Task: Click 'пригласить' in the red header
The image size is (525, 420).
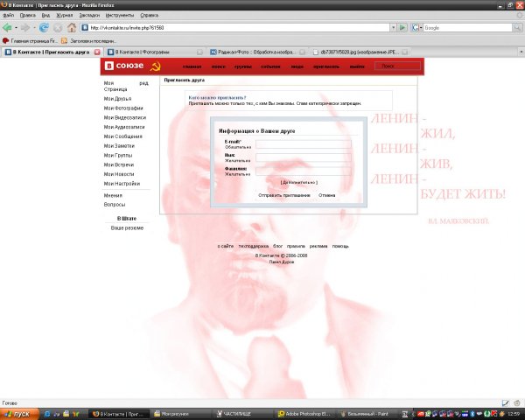Action: tap(326, 66)
